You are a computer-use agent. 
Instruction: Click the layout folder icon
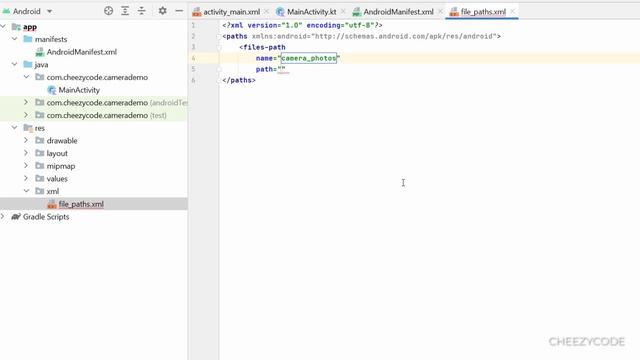pyautogui.click(x=40, y=153)
